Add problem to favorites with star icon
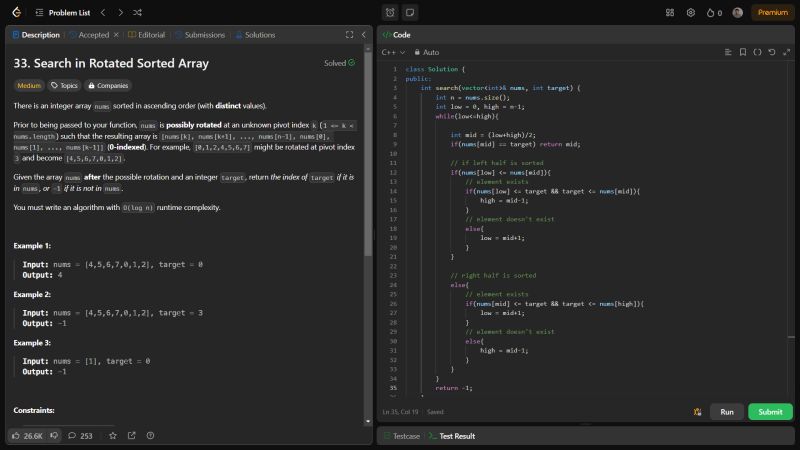Image resolution: width=800 pixels, height=450 pixels. [x=113, y=435]
